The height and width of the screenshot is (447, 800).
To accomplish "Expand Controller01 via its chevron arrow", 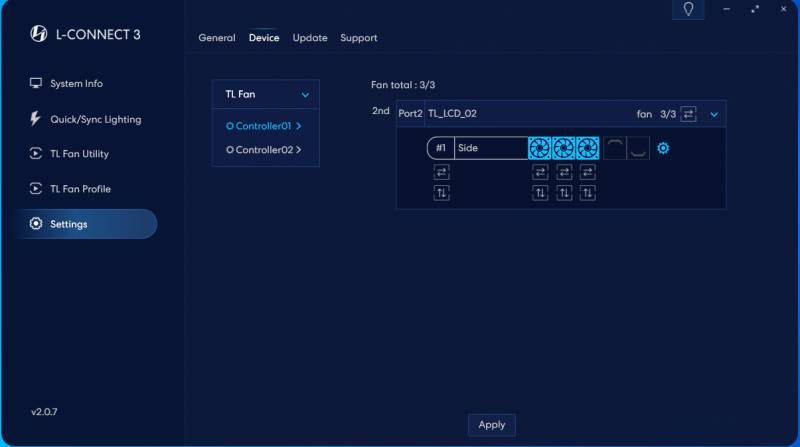I will (x=298, y=126).
